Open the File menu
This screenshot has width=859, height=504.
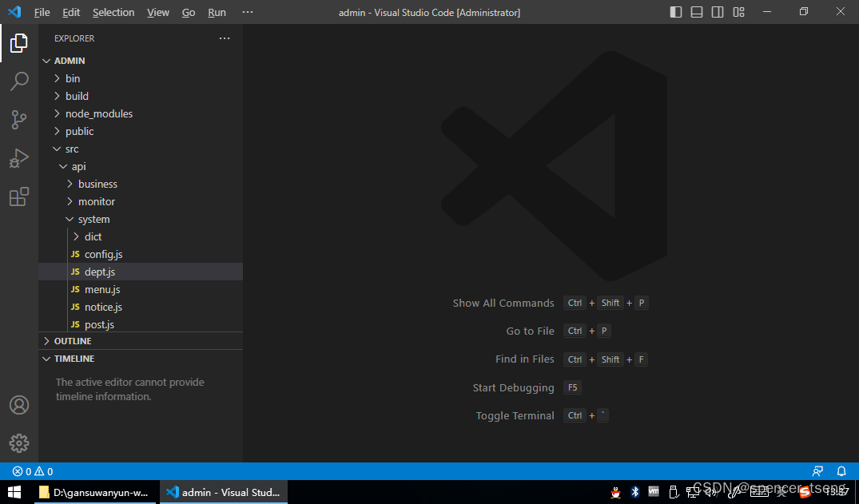point(42,12)
